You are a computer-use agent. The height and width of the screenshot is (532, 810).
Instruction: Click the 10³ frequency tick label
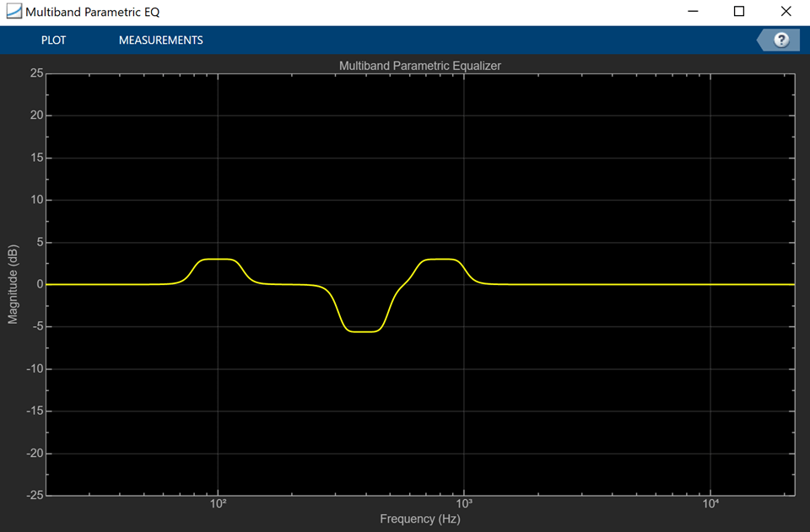click(463, 504)
